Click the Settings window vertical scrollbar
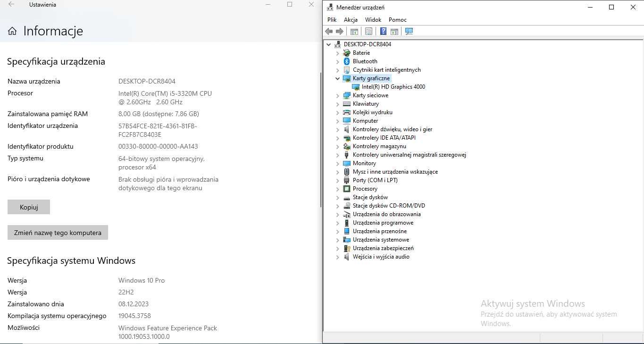Viewport: 644px width, 344px height. coord(321,139)
